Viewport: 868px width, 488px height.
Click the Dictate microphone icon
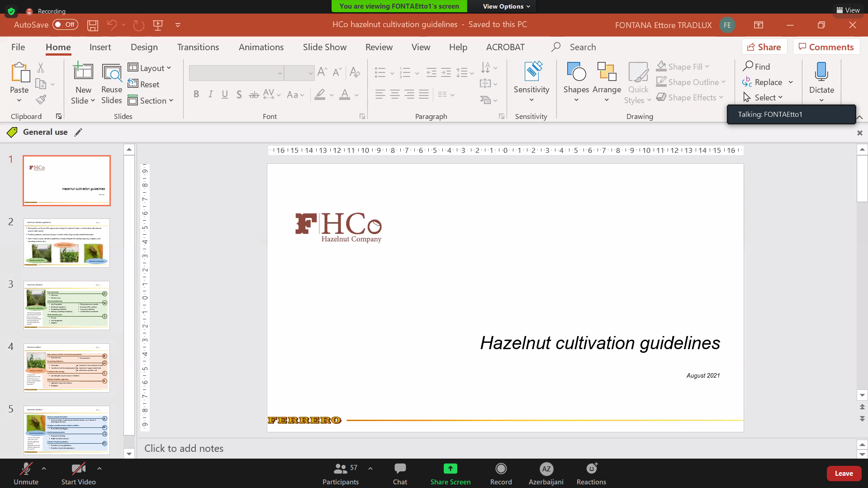pos(821,72)
